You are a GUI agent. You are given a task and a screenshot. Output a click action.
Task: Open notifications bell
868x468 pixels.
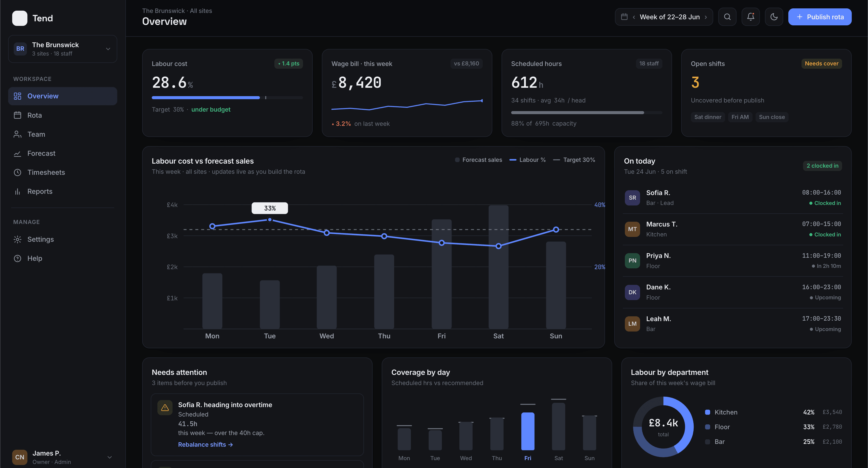tap(750, 17)
